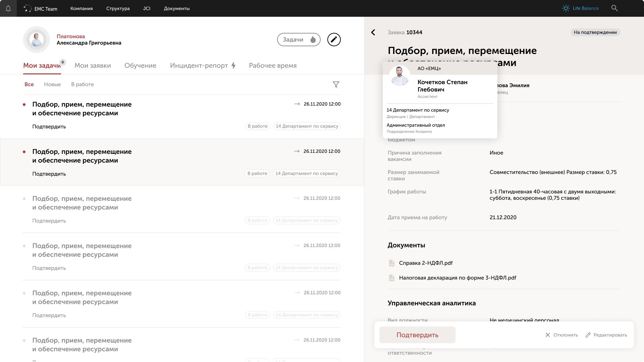Select the Новые filter
This screenshot has width=644, height=362.
tap(52, 84)
